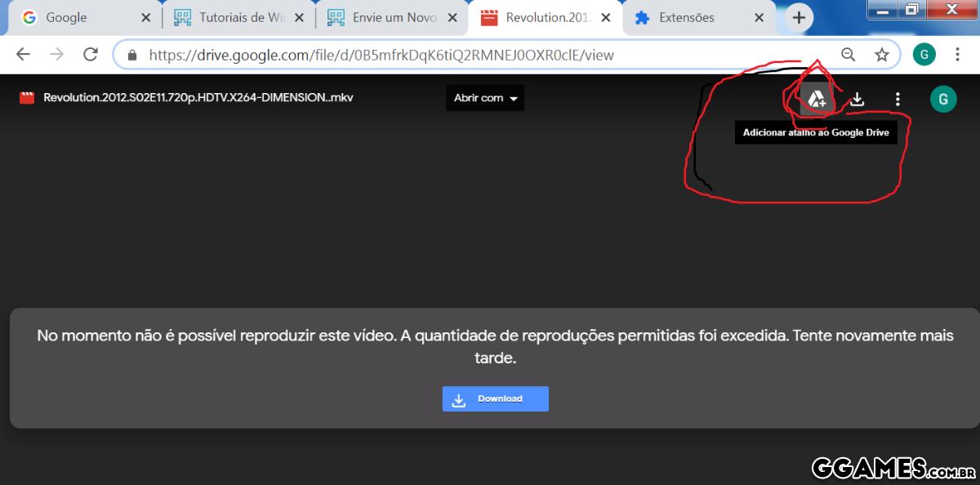
Task: Bookmark this page with the star icon
Action: coord(882,55)
